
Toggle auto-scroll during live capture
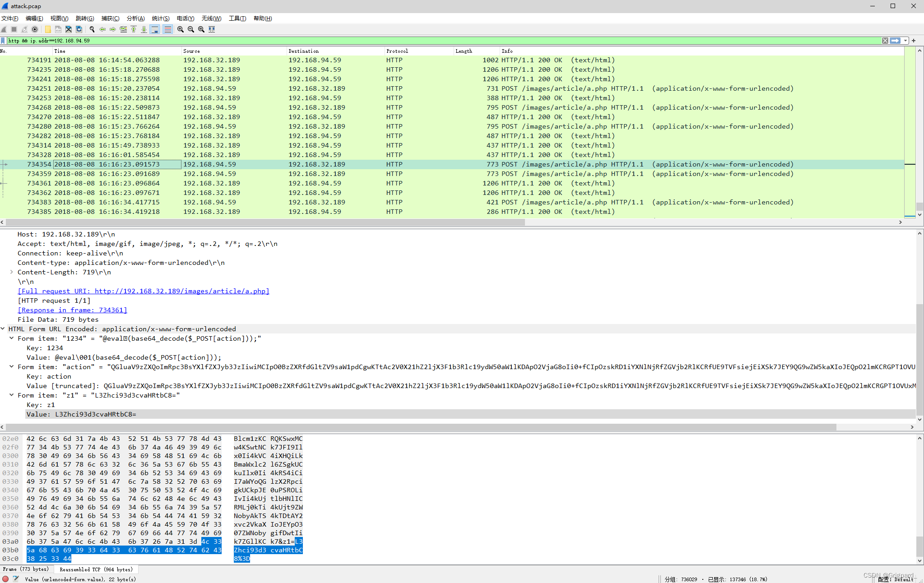(155, 29)
